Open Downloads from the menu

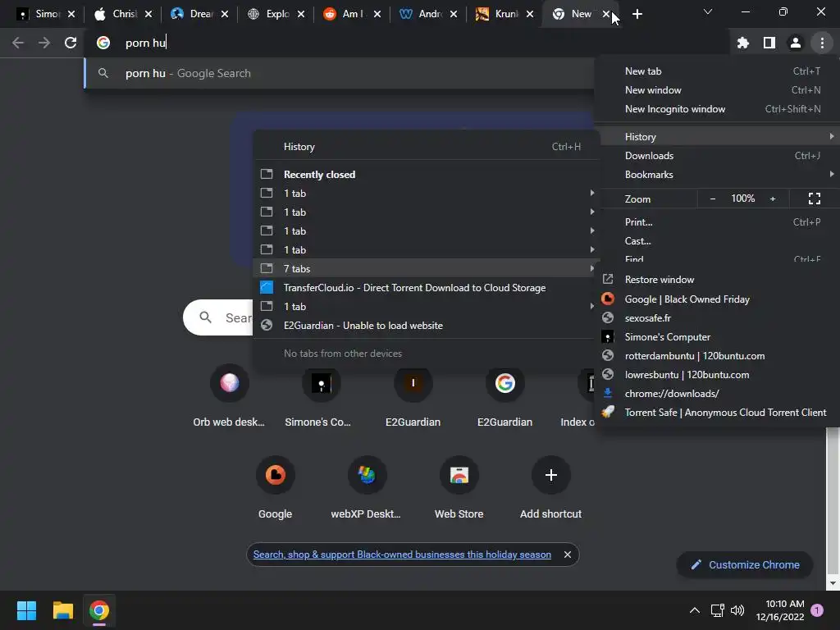pyautogui.click(x=717, y=155)
